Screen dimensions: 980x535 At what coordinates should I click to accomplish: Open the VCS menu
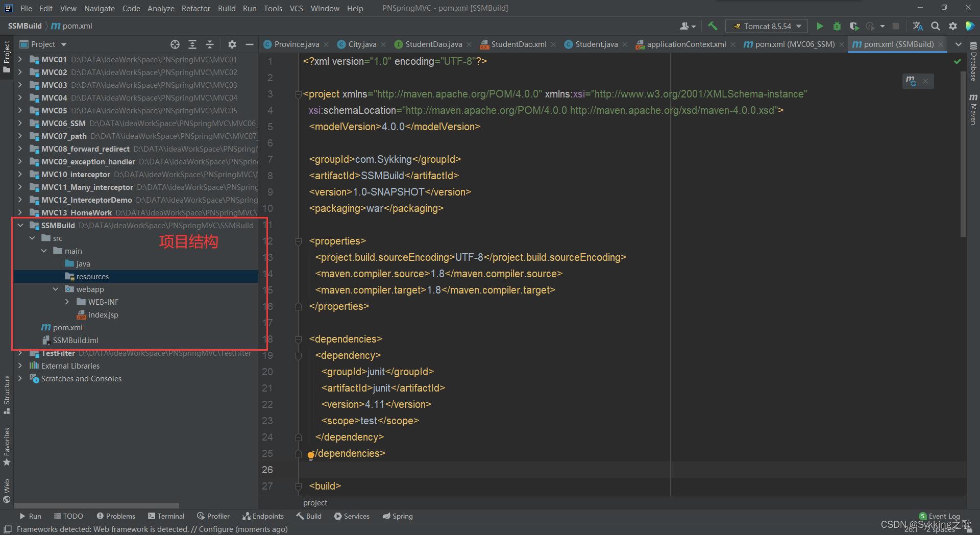tap(296, 8)
